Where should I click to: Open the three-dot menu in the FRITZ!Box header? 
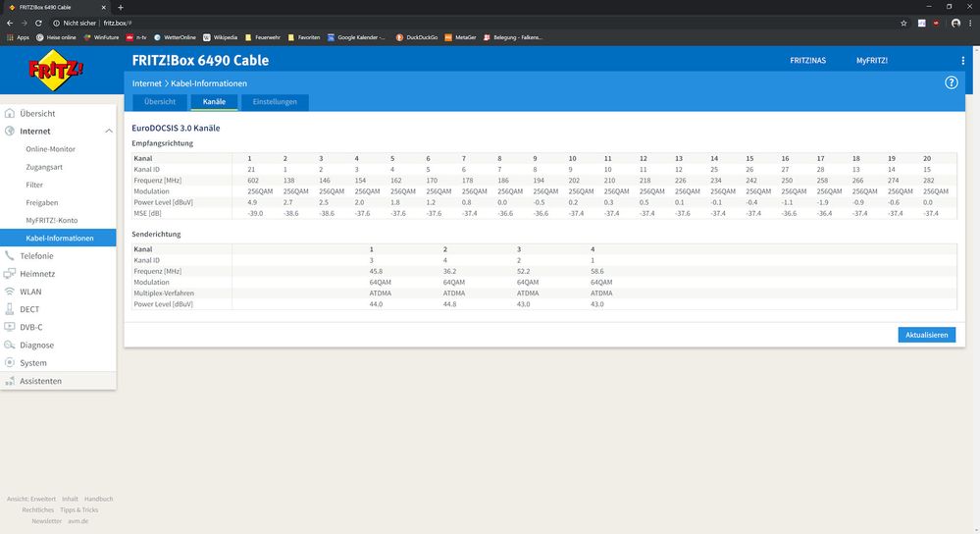[x=962, y=61]
